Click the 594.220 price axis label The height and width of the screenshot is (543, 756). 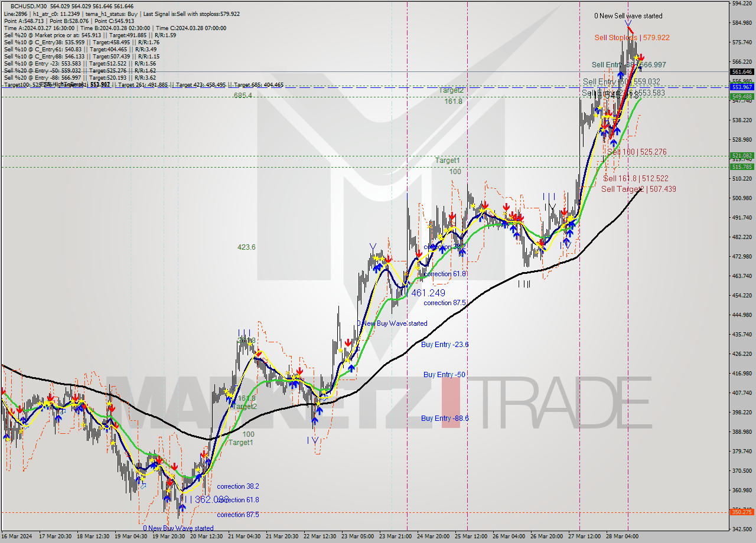742,4
